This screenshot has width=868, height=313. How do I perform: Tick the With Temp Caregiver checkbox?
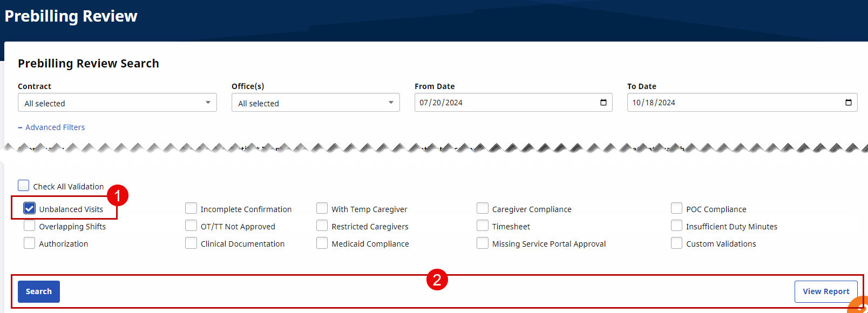(x=322, y=208)
